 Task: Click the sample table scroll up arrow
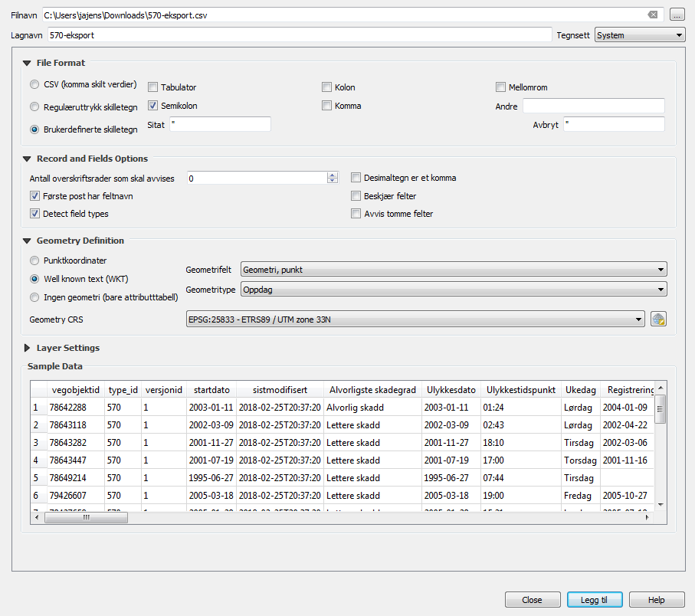(661, 388)
